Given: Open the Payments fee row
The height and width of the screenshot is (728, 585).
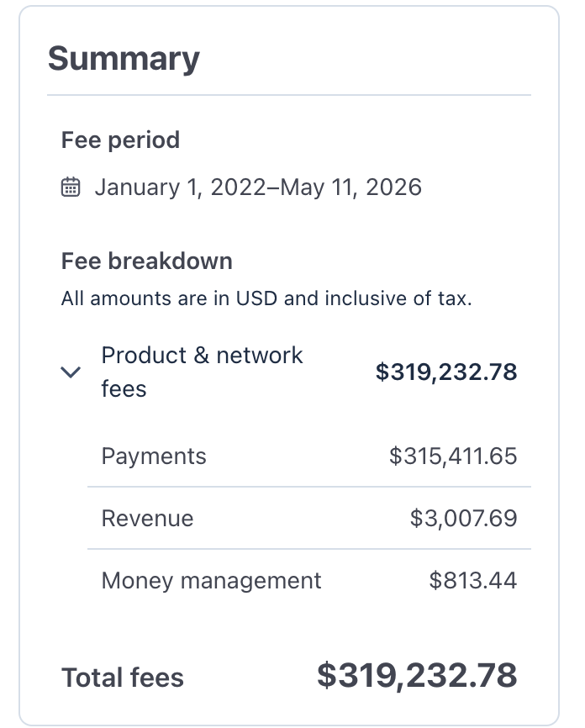Looking at the screenshot, I should pyautogui.click(x=309, y=456).
